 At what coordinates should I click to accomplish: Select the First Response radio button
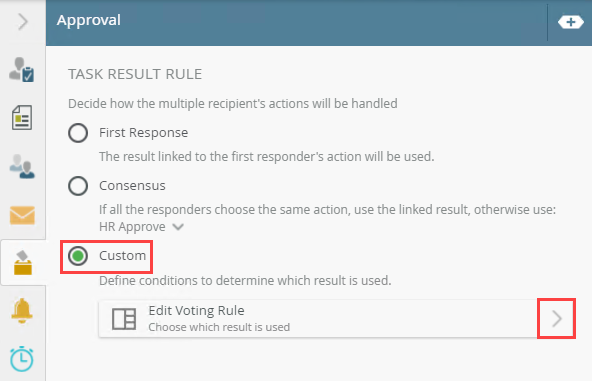pos(78,133)
